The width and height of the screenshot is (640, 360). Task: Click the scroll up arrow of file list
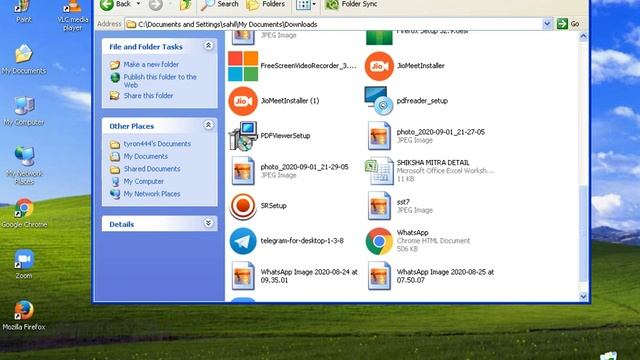[x=583, y=36]
